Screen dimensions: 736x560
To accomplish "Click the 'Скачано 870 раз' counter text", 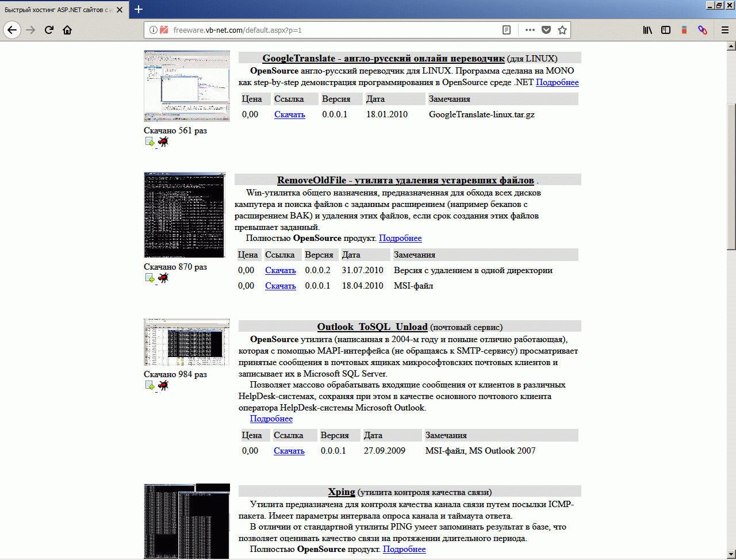I will coord(175,267).
